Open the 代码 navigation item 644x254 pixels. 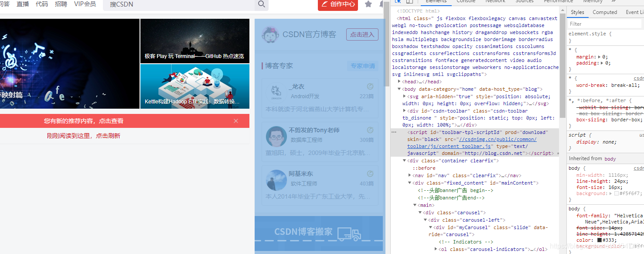(42, 4)
